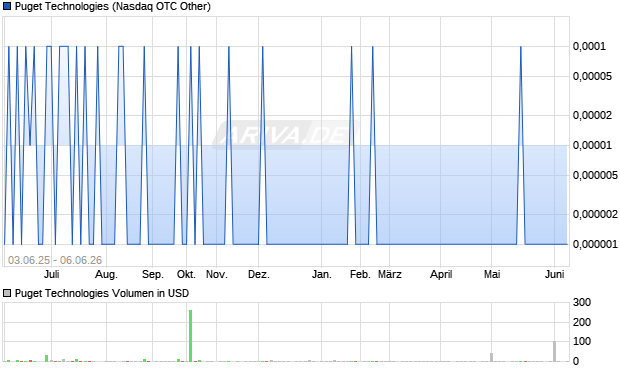This screenshot has width=620, height=371.
Task: Click the 'Aug.' axis label
Action: [106, 274]
